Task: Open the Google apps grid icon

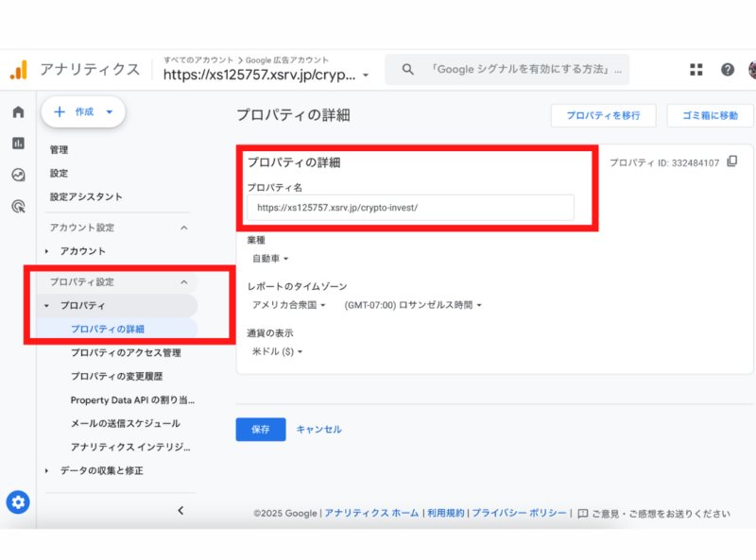Action: point(696,70)
